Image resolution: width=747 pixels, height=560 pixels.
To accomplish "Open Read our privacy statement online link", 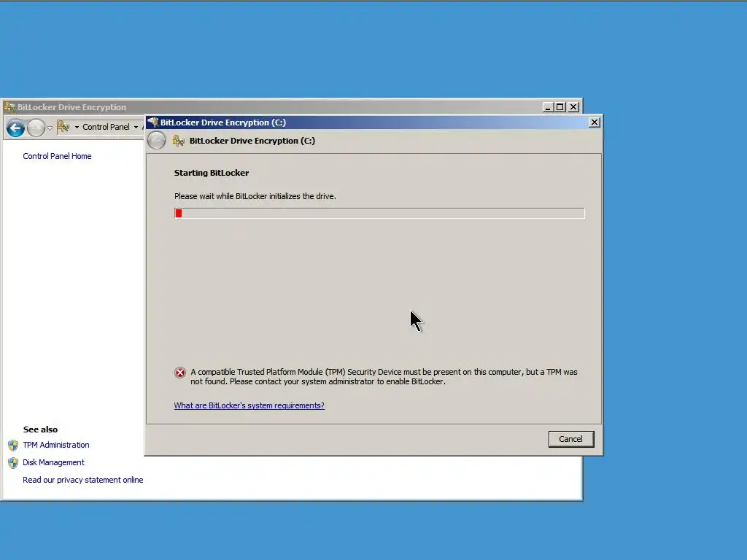I will [x=83, y=480].
